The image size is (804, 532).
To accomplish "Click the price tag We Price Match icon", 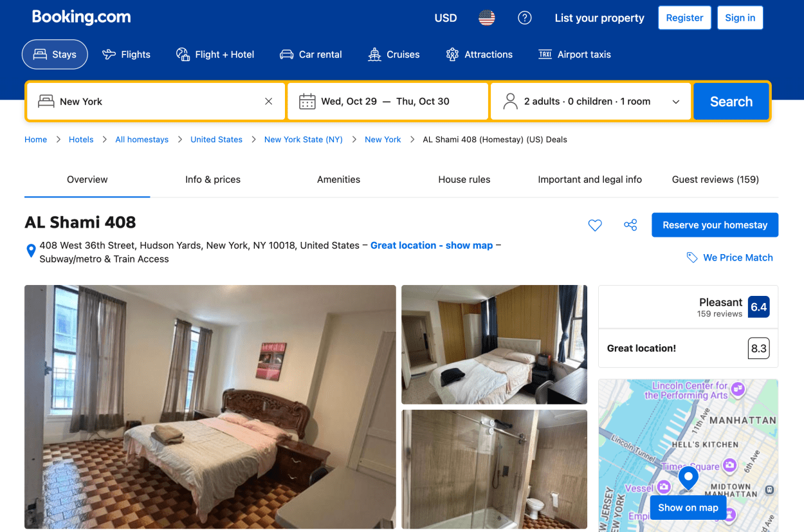I will pos(692,258).
